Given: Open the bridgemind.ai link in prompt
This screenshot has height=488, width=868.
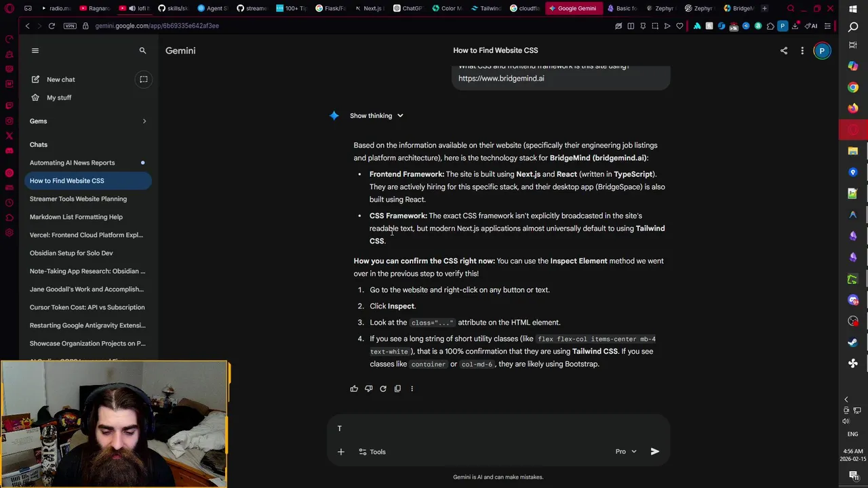Looking at the screenshot, I should (501, 79).
